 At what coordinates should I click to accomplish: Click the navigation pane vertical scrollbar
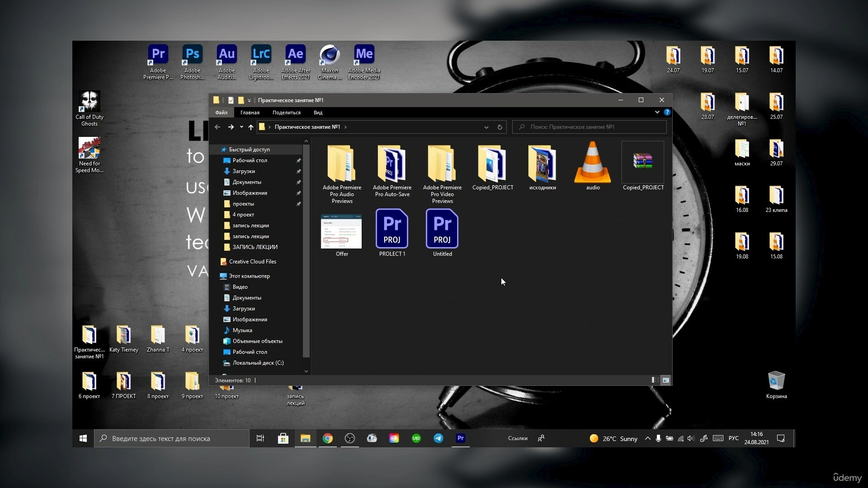click(x=306, y=251)
